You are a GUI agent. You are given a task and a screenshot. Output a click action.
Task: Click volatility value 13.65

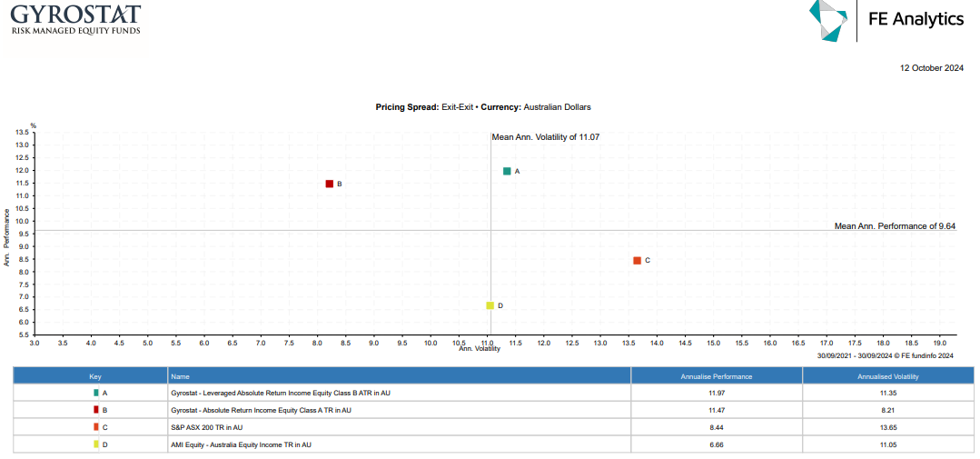(888, 428)
